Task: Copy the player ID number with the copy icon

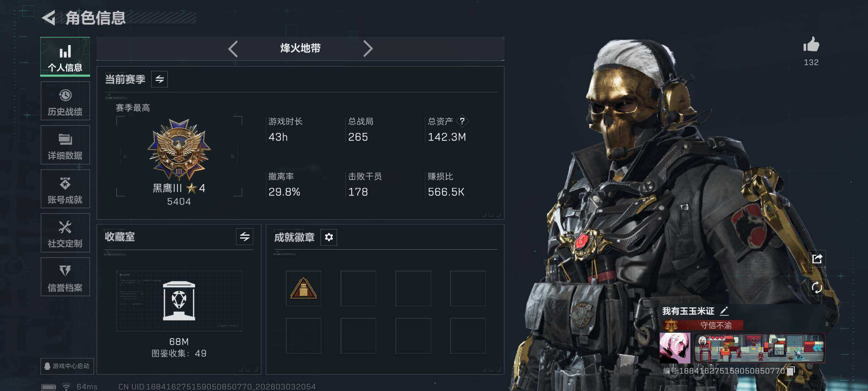Action: tap(791, 371)
